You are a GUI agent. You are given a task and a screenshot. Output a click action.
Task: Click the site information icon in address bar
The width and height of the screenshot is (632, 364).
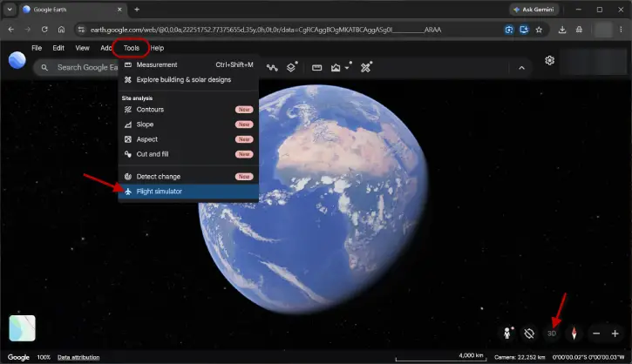point(81,30)
